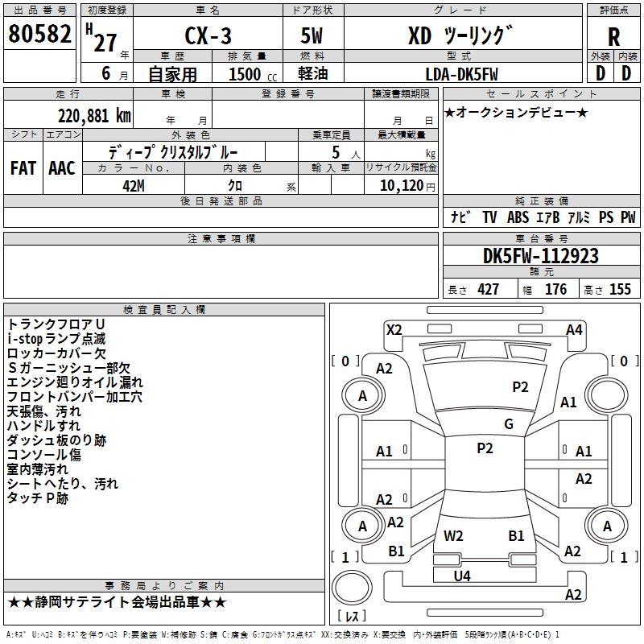Click the note i-stopランプ点滅
The image size is (644, 644).
pos(56,339)
